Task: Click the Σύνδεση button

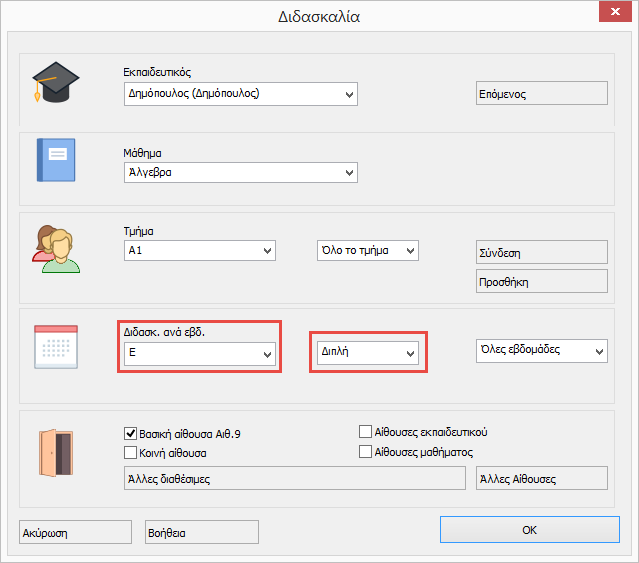Action: [x=541, y=253]
